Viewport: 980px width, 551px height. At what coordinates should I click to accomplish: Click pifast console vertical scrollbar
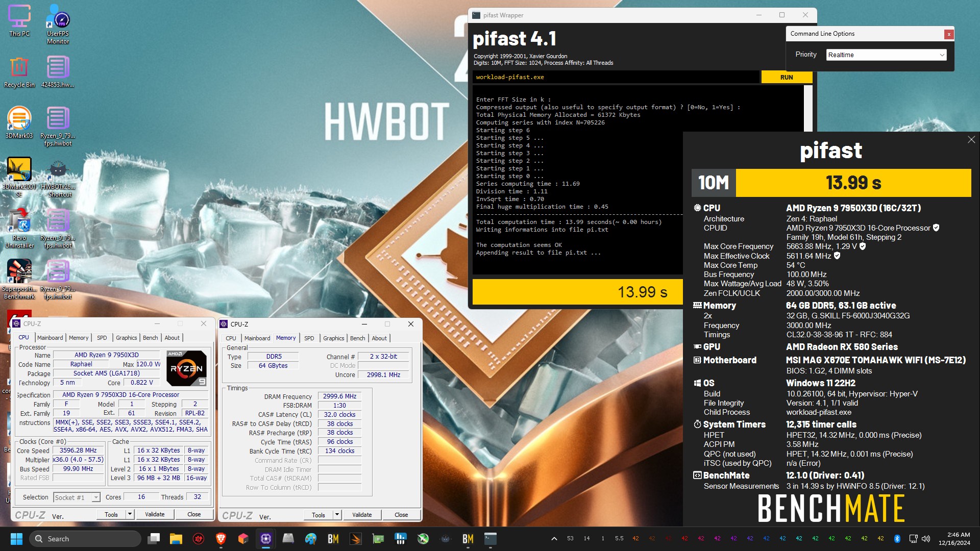807,108
